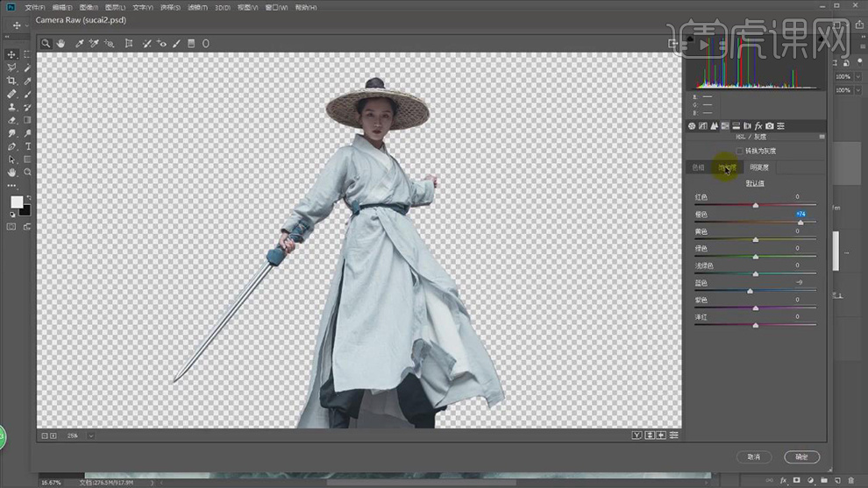The image size is (868, 488).
Task: Select Photoshop Eraser tool
Action: pyautogui.click(x=11, y=120)
